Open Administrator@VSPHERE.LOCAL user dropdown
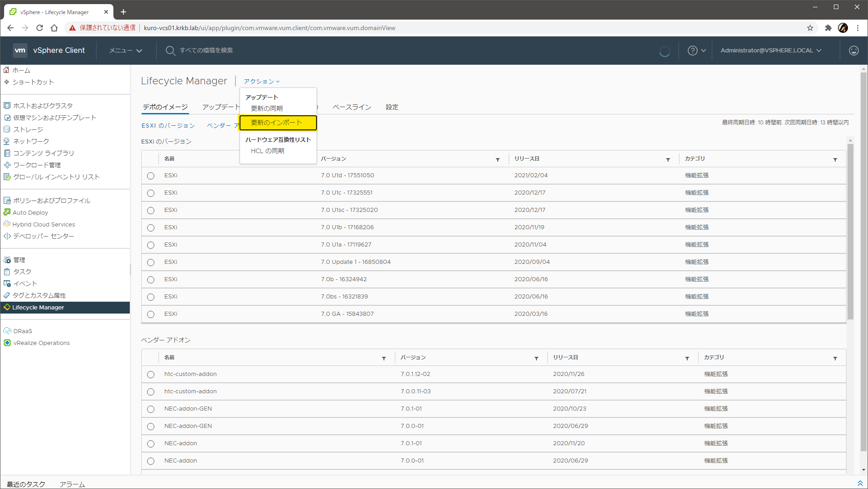The image size is (868, 489). click(771, 51)
